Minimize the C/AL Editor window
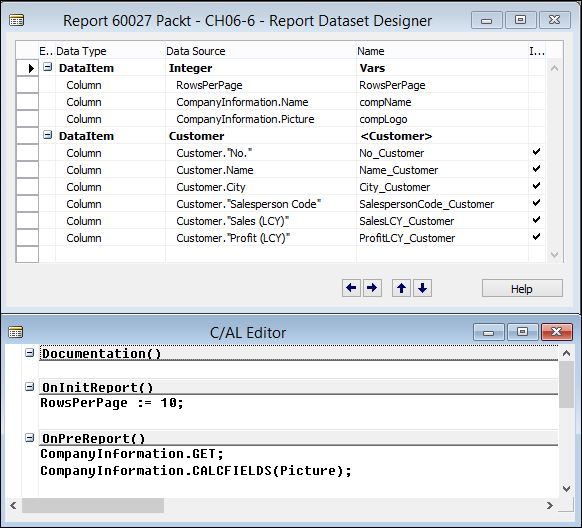This screenshot has height=528, width=582. tap(488, 332)
